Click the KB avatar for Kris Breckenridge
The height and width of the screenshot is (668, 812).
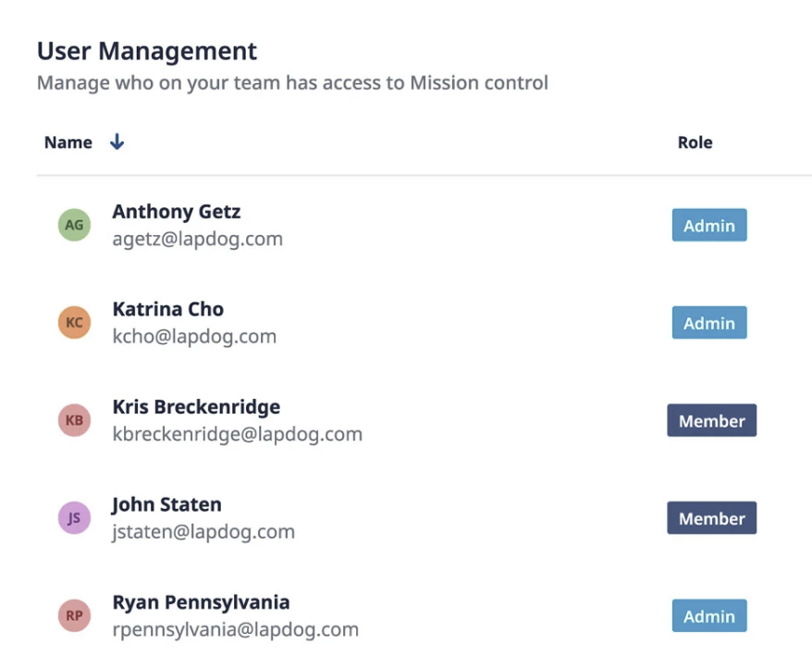click(x=74, y=420)
